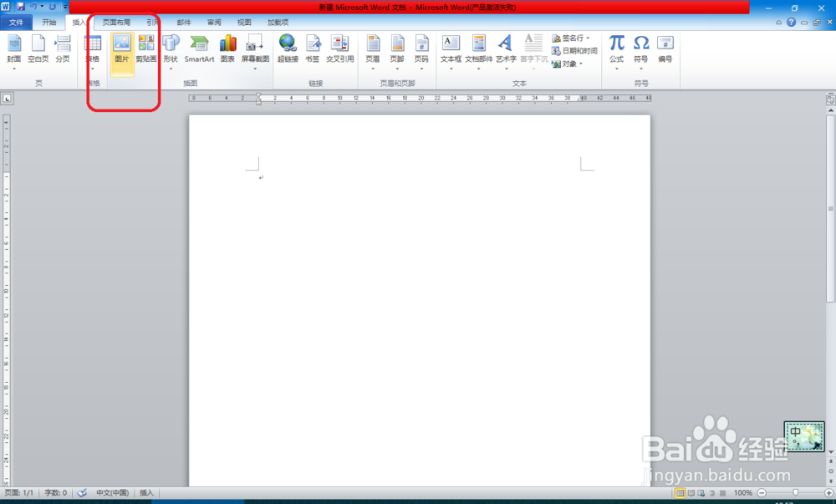Save the document from Quick Access
The width and height of the screenshot is (836, 504).
(20, 7)
